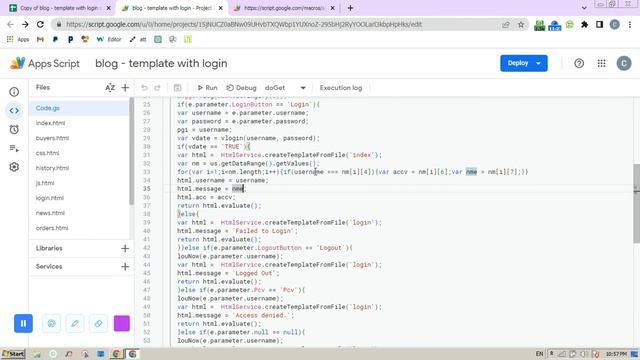Open the buyers.html file
The image size is (640, 360).
click(79, 138)
